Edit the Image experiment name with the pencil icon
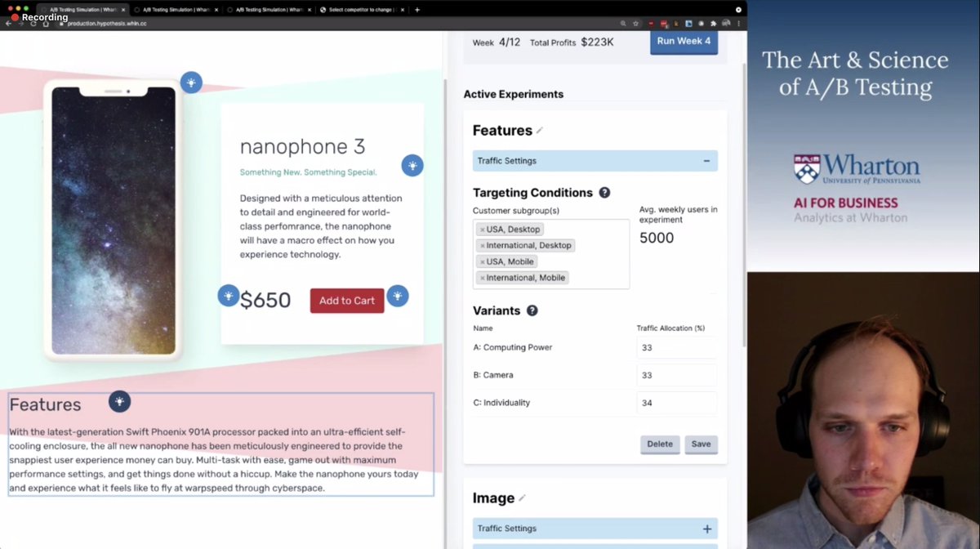This screenshot has height=549, width=980. (x=522, y=498)
